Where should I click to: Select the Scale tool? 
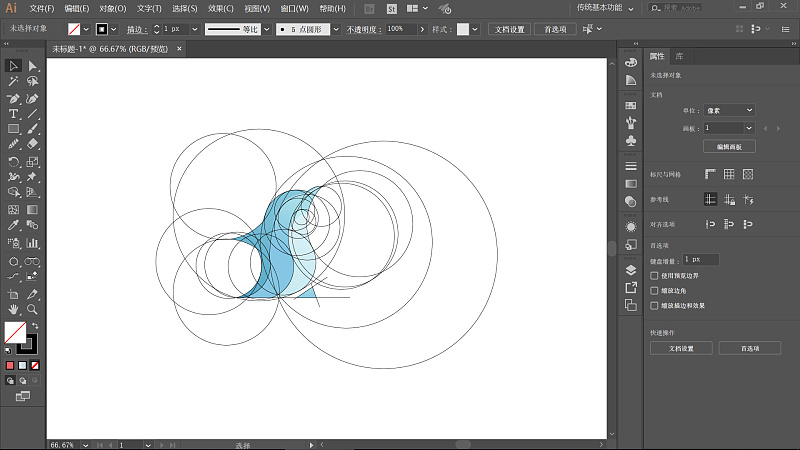coord(33,162)
